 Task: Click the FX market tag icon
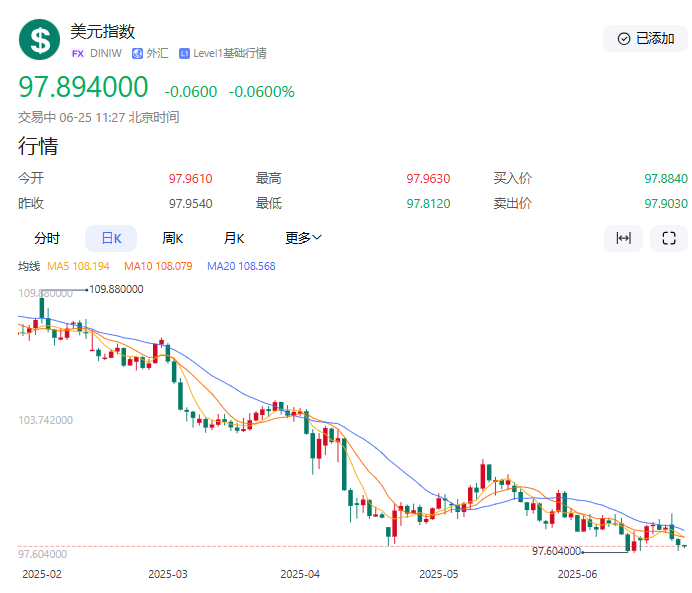click(78, 53)
